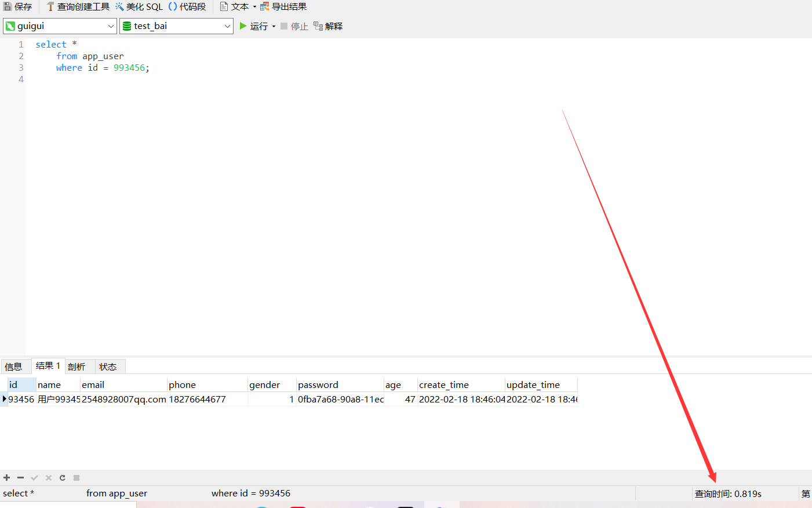The image size is (812, 508).
Task: Click the refresh results icon
Action: [62, 478]
